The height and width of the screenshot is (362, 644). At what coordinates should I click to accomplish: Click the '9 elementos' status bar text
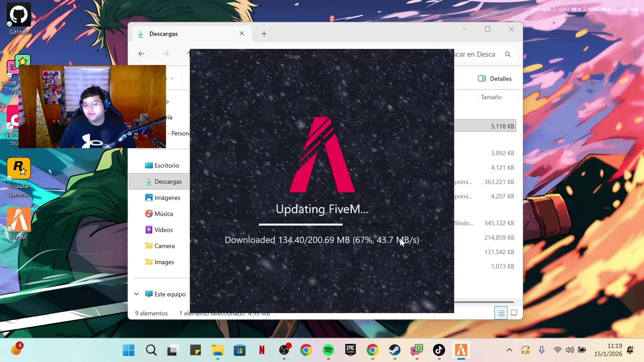[151, 313]
